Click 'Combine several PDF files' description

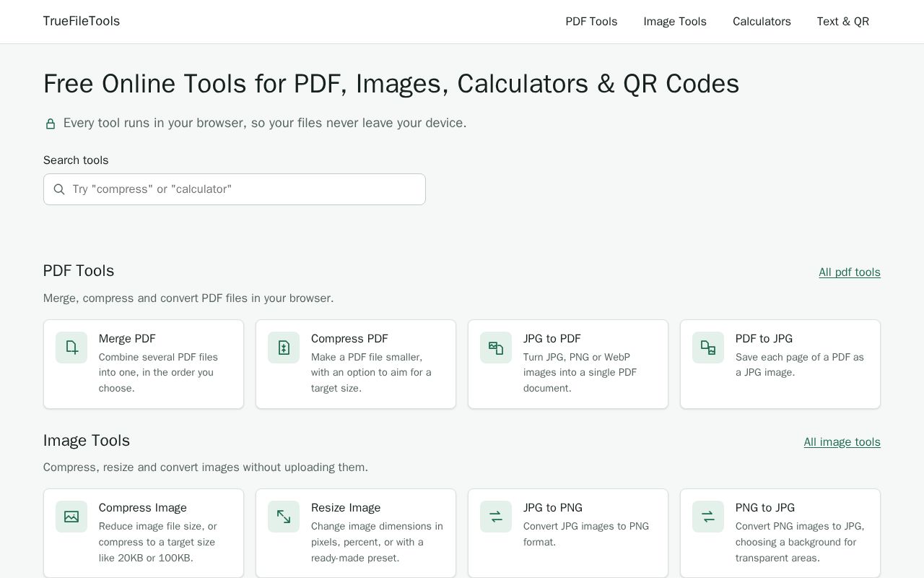coord(159,373)
